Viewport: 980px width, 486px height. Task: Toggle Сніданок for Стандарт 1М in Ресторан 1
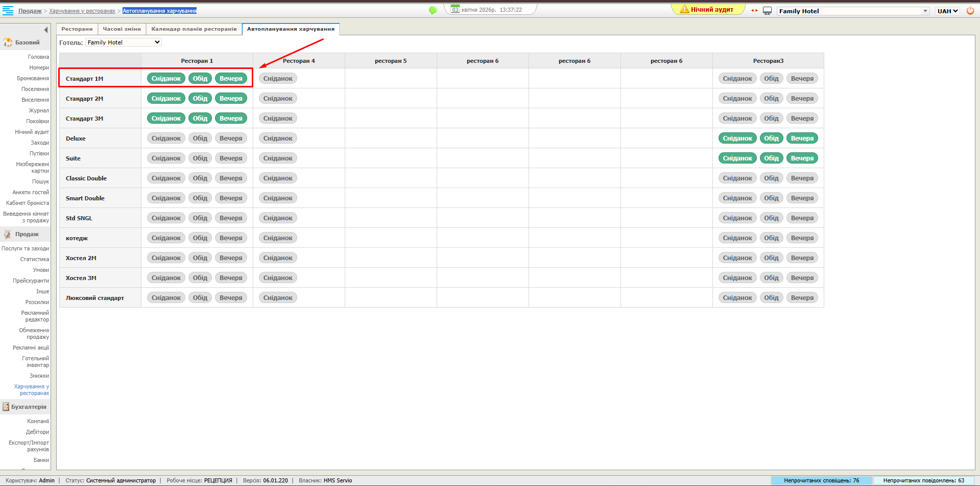(166, 79)
